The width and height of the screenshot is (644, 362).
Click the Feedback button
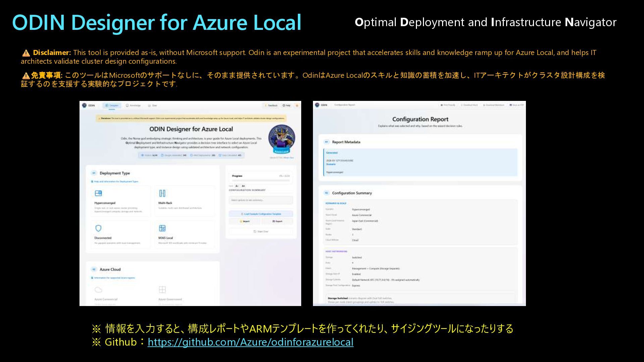click(271, 106)
